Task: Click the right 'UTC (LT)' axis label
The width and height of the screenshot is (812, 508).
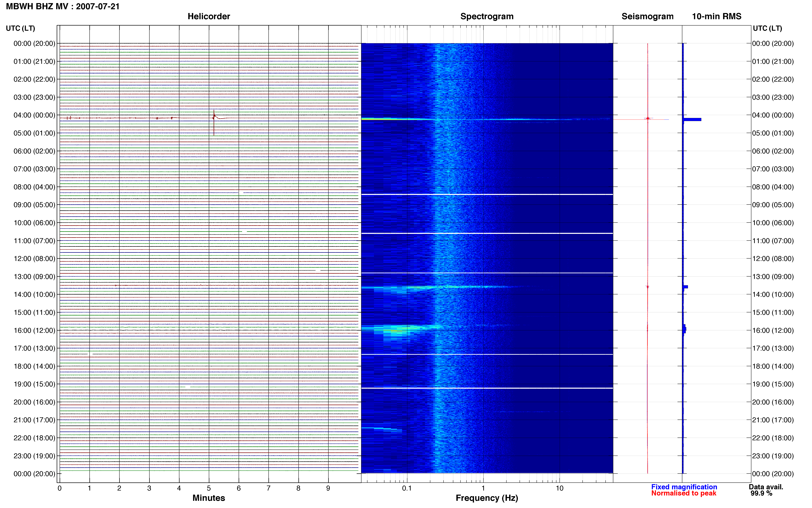Action: (x=767, y=28)
